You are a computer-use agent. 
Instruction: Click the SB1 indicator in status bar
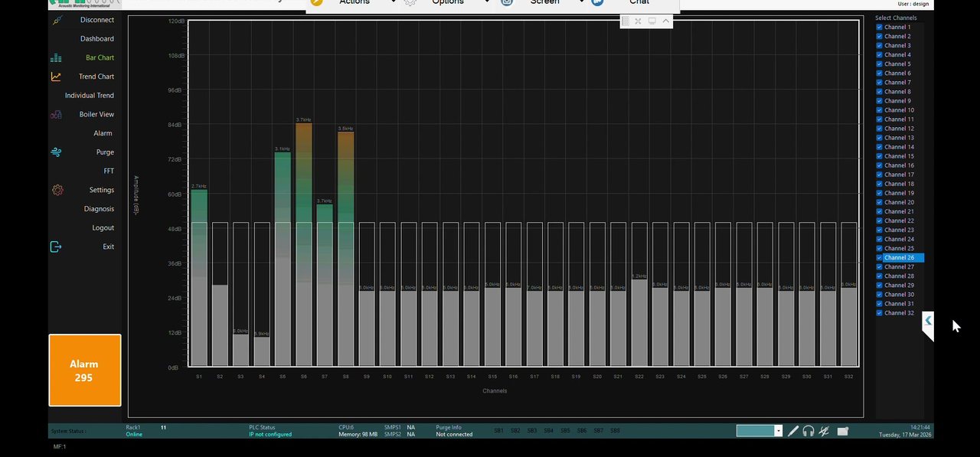click(x=498, y=431)
